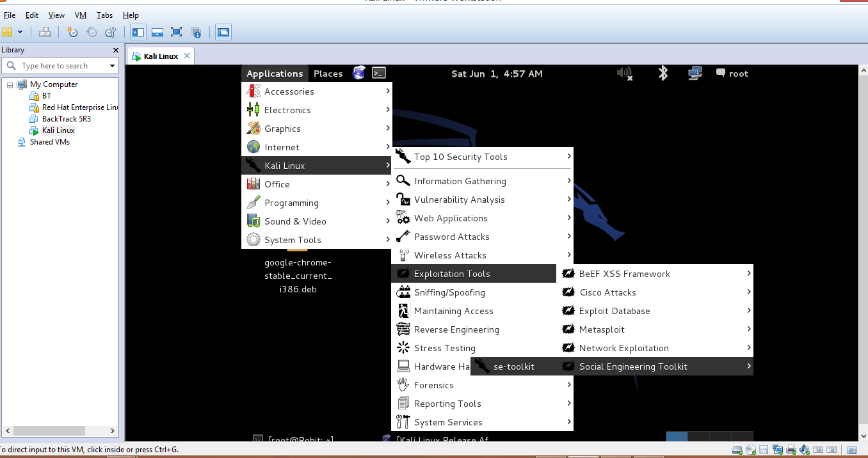This screenshot has width=868, height=458.
Task: Open the snapshot manager icon
Action: tap(111, 32)
